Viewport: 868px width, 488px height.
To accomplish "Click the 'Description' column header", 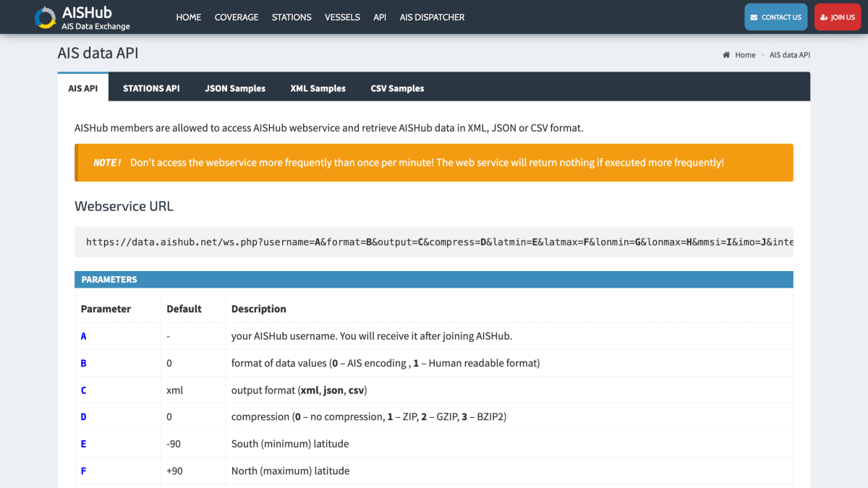I will click(x=259, y=309).
